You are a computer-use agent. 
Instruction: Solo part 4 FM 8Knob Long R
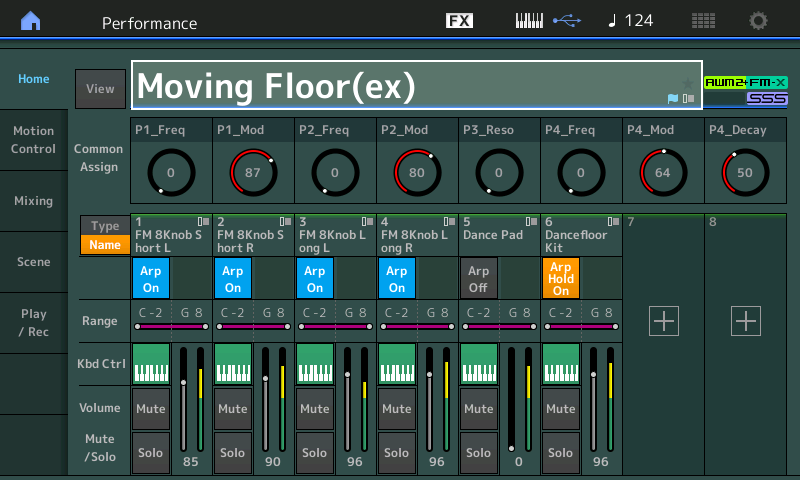397,452
